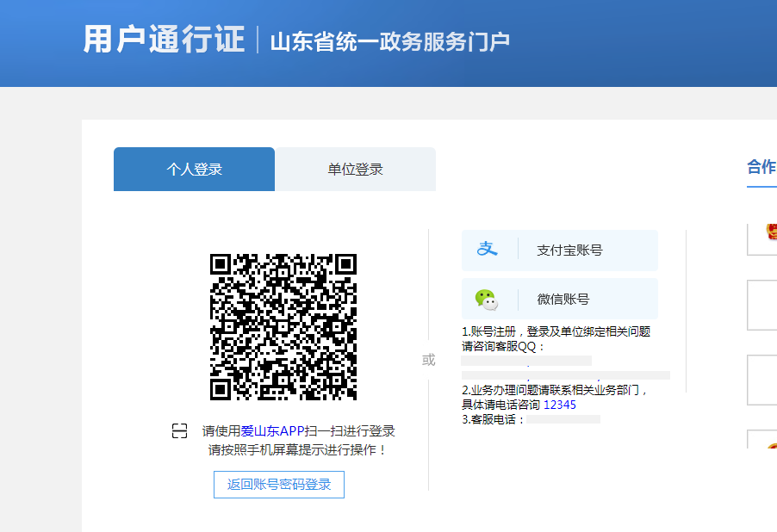Image resolution: width=777 pixels, height=532 pixels.
Task: Select the 微信账号 login option
Action: (559, 299)
